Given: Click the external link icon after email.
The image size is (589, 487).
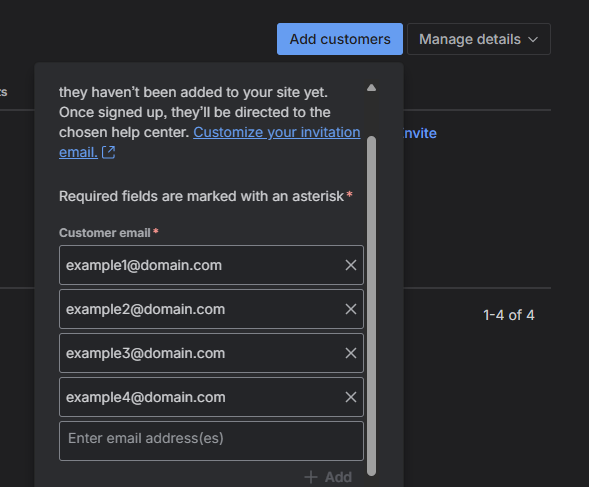Looking at the screenshot, I should point(109,153).
